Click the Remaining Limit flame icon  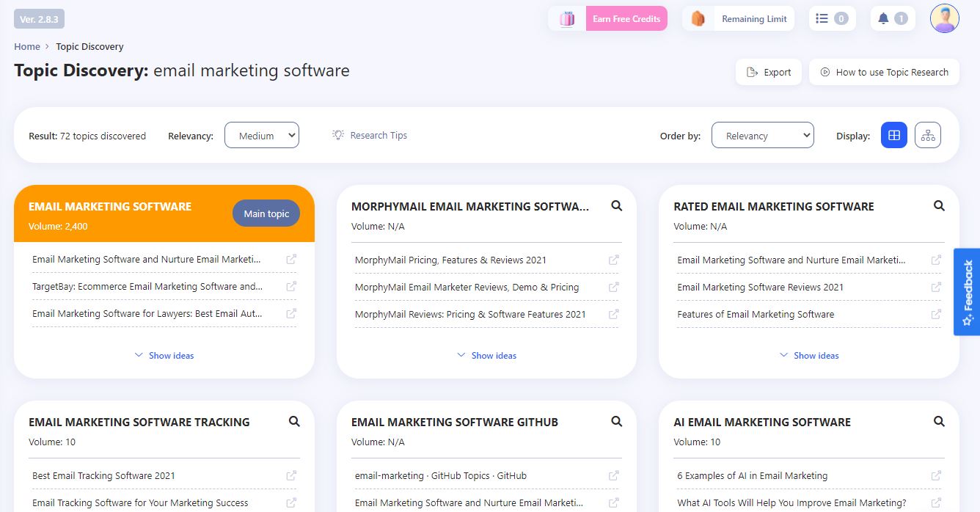[698, 18]
